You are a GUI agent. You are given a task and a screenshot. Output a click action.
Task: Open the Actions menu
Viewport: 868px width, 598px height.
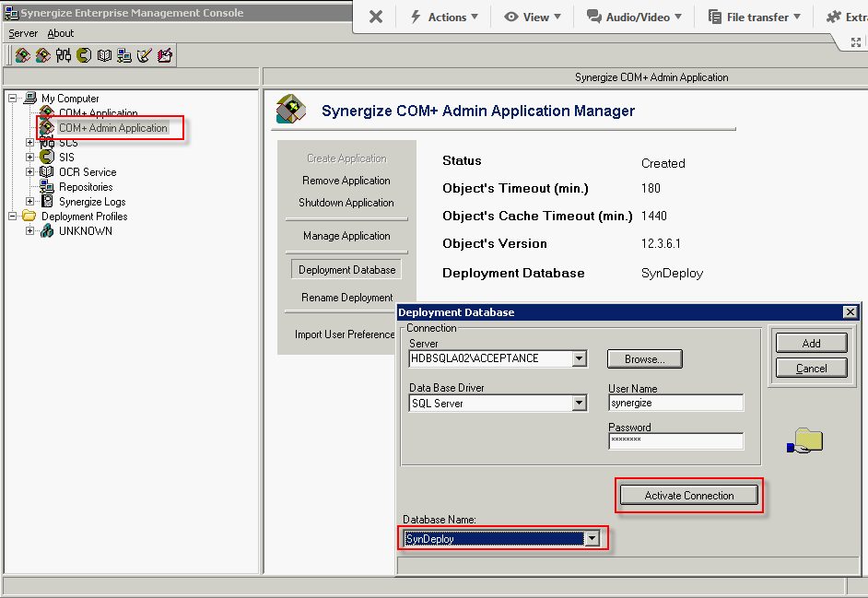point(444,15)
